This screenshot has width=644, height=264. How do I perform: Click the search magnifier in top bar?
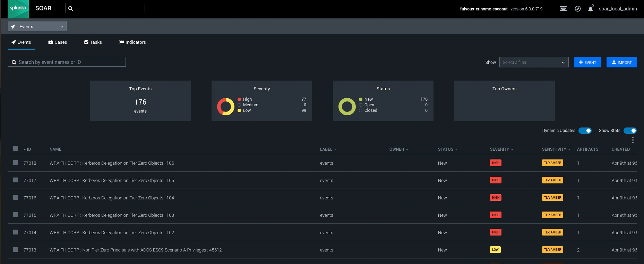(70, 8)
